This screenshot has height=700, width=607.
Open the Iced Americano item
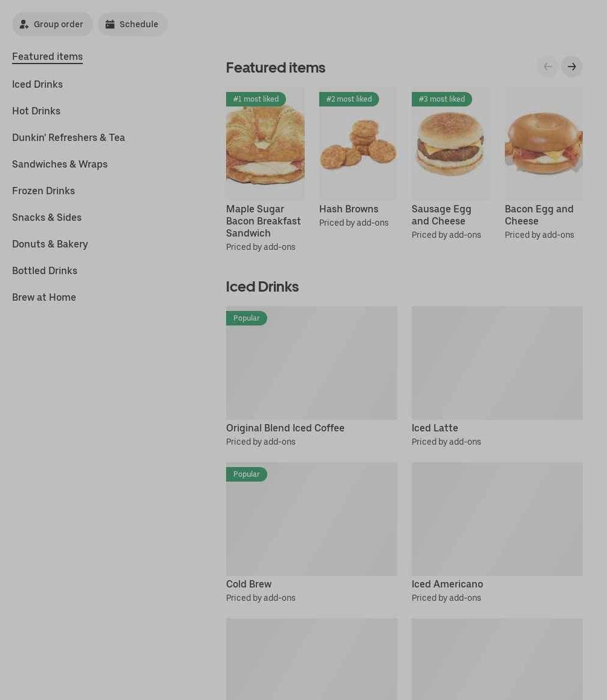[498, 532]
